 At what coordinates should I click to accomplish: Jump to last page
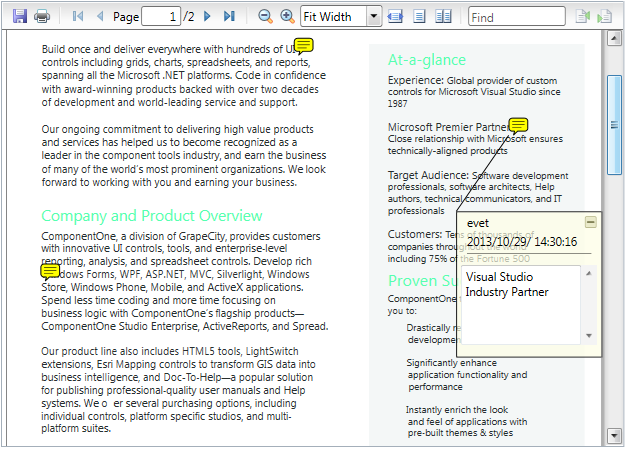(x=229, y=16)
